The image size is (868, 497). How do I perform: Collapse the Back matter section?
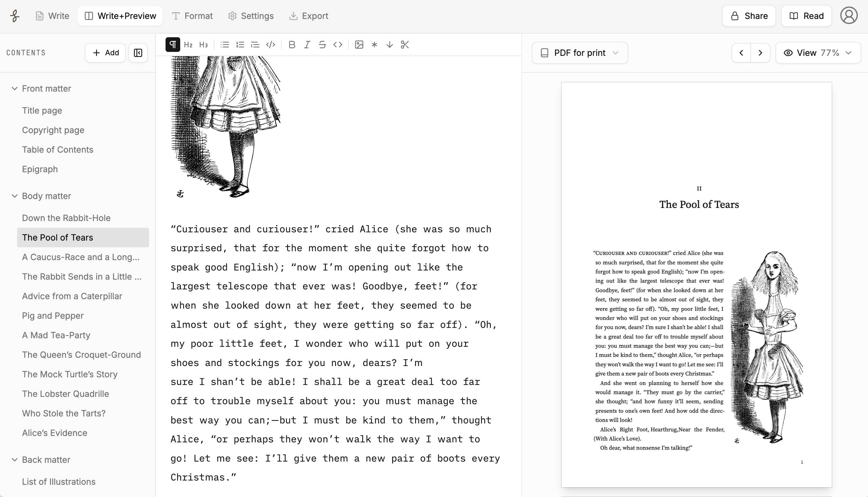15,460
